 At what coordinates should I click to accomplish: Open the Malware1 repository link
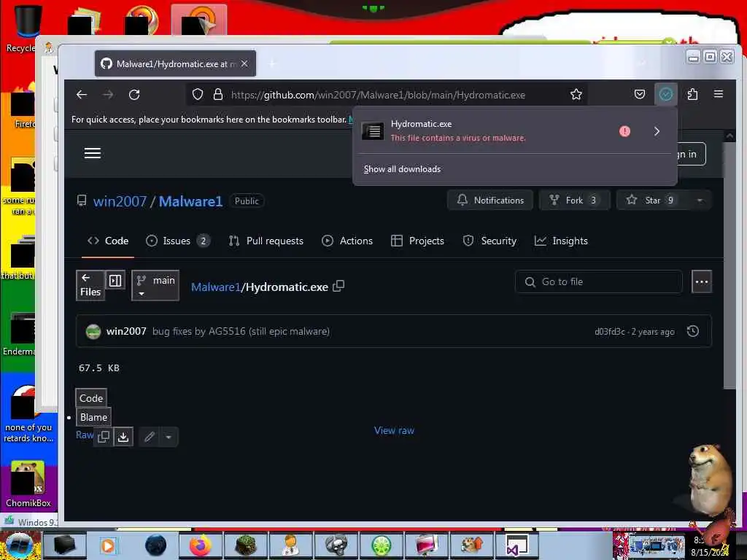click(x=190, y=201)
